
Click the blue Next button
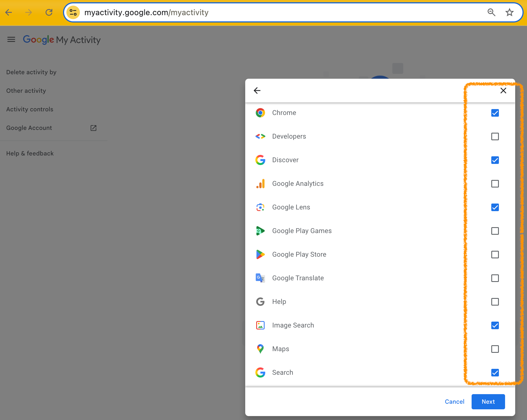488,402
